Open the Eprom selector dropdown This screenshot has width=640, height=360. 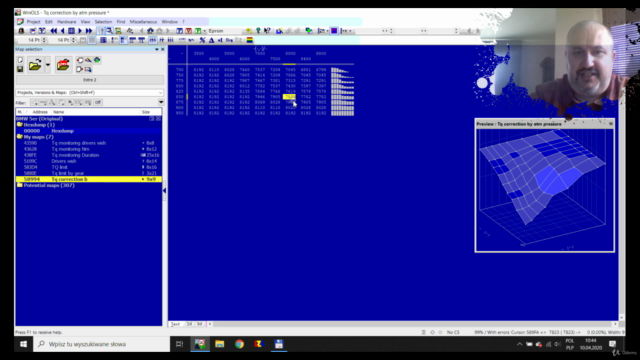click(x=205, y=31)
